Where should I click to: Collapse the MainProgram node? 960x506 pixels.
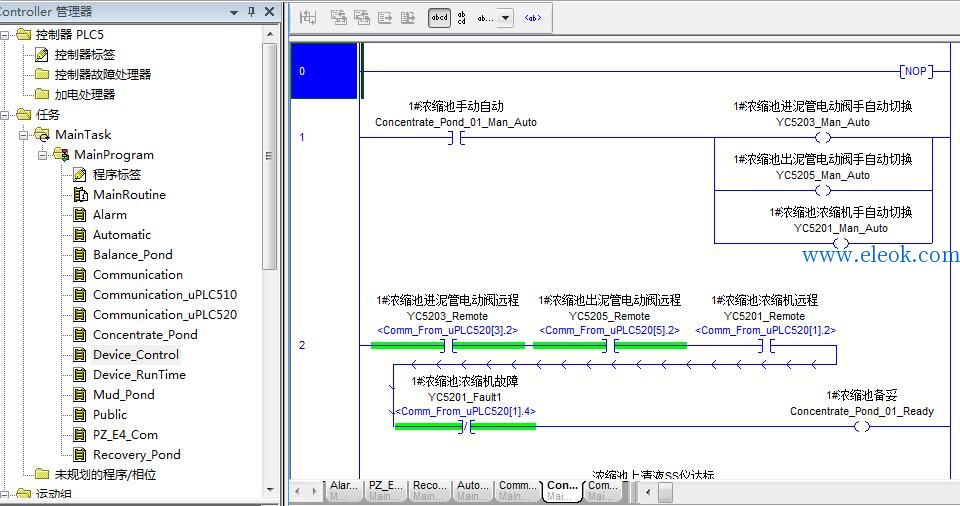coord(42,155)
